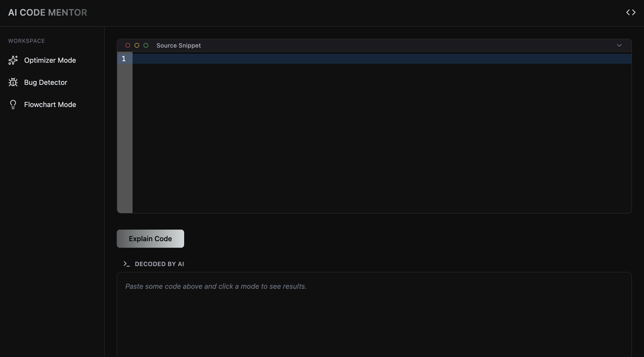Click the code brackets icon in header

pyautogui.click(x=631, y=12)
